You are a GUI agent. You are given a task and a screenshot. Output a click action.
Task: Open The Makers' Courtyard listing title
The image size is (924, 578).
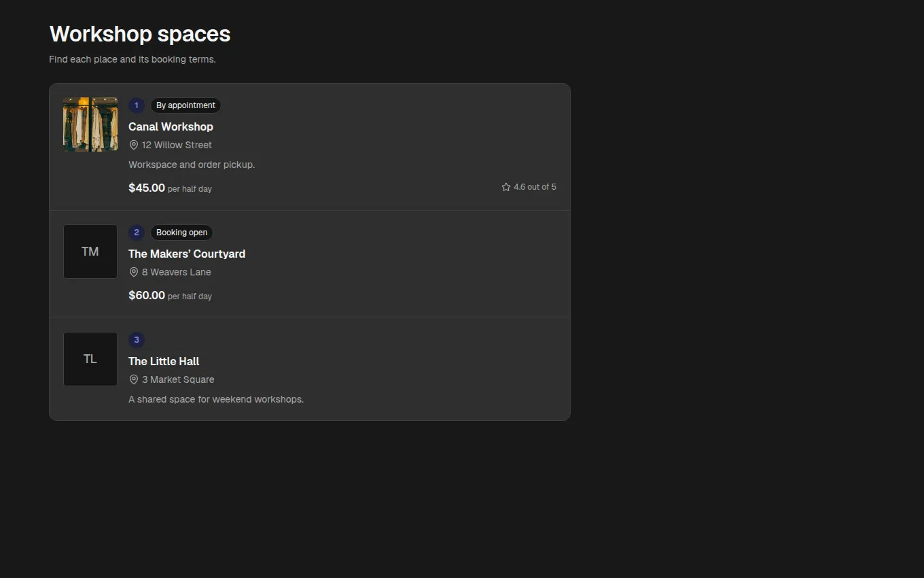click(x=187, y=254)
